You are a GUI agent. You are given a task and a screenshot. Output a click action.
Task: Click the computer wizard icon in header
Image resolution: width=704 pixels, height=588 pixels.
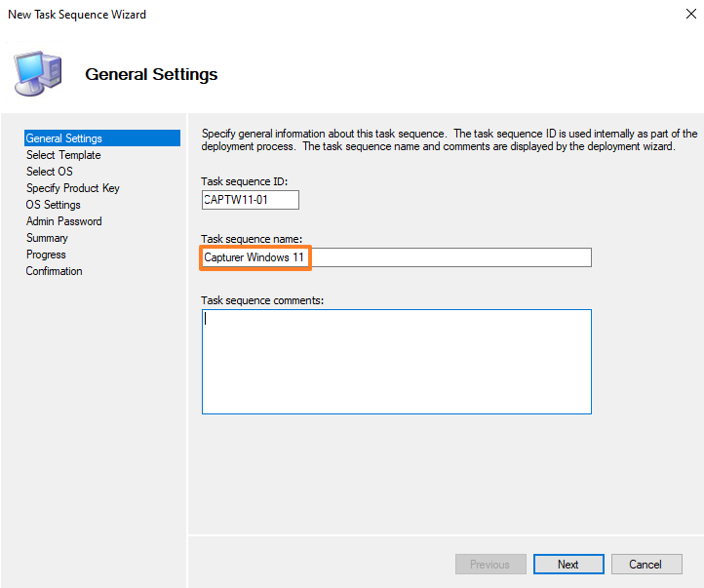38,71
